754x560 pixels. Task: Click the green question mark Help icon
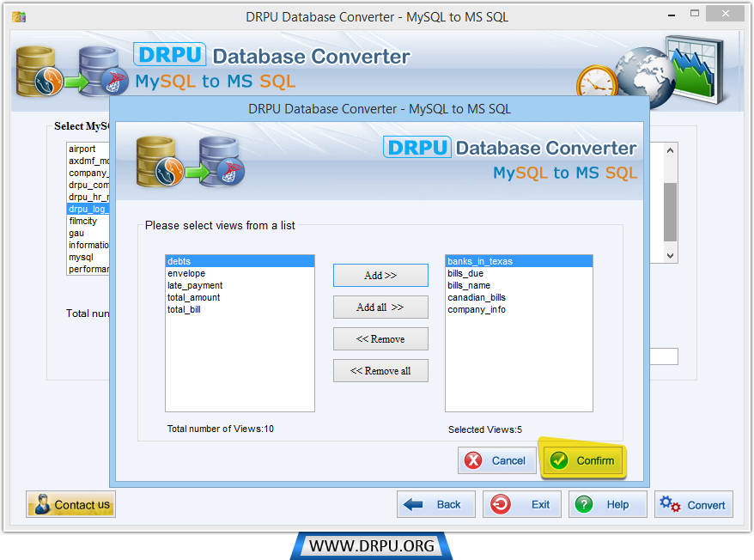(x=584, y=504)
